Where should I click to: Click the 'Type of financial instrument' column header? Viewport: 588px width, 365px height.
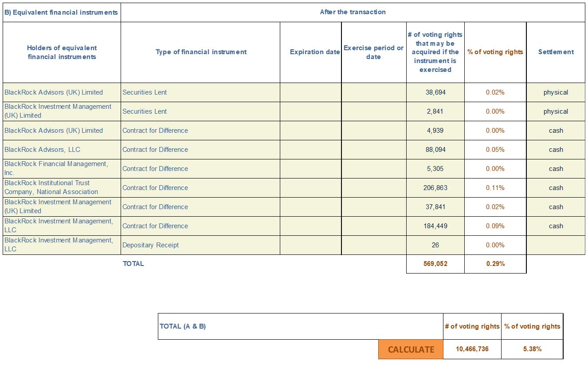tap(200, 52)
